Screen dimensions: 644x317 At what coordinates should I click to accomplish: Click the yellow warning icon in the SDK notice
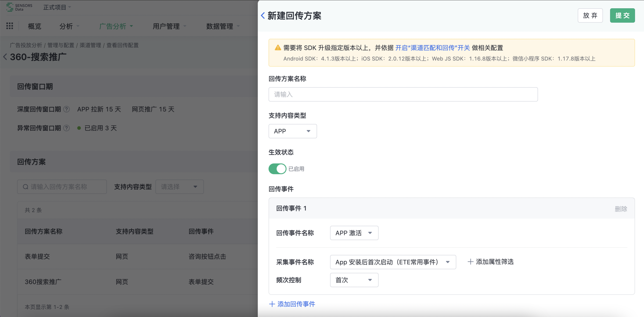pos(278,47)
